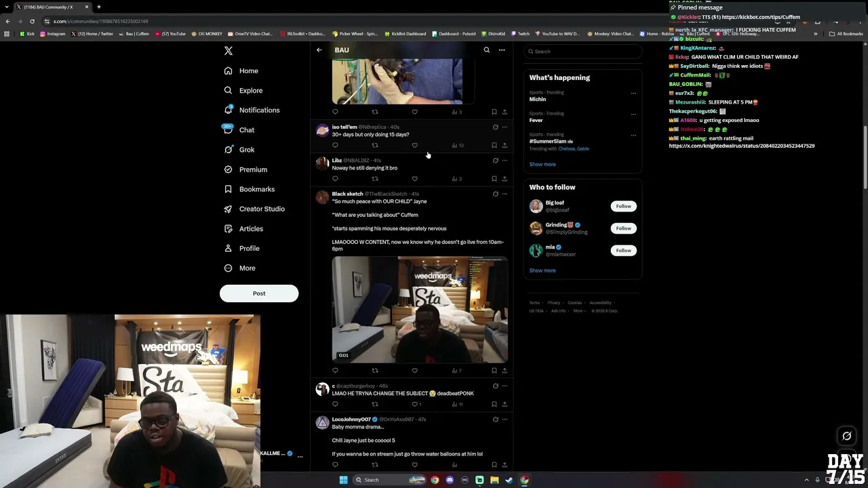This screenshot has width=868, height=488.
Task: Go to Home in X sidebar
Action: 241,70
